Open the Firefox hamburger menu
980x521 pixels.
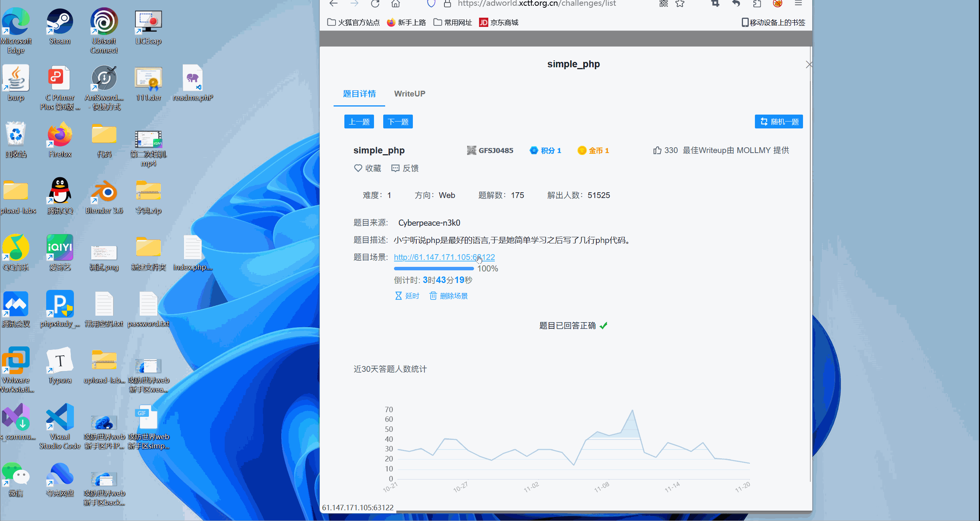(x=798, y=4)
